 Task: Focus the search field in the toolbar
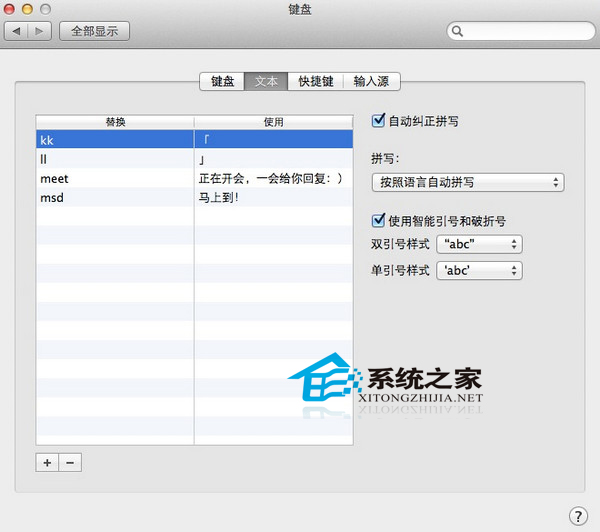pos(521,31)
